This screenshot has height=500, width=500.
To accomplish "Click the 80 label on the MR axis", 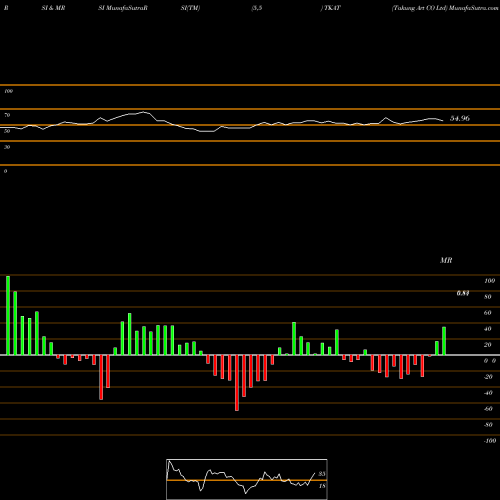I will 488,297.
